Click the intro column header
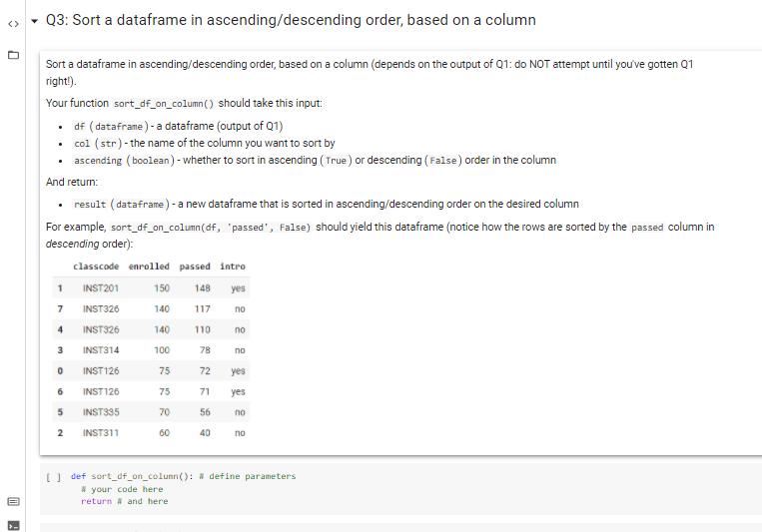This screenshot has width=762, height=532. [x=233, y=266]
